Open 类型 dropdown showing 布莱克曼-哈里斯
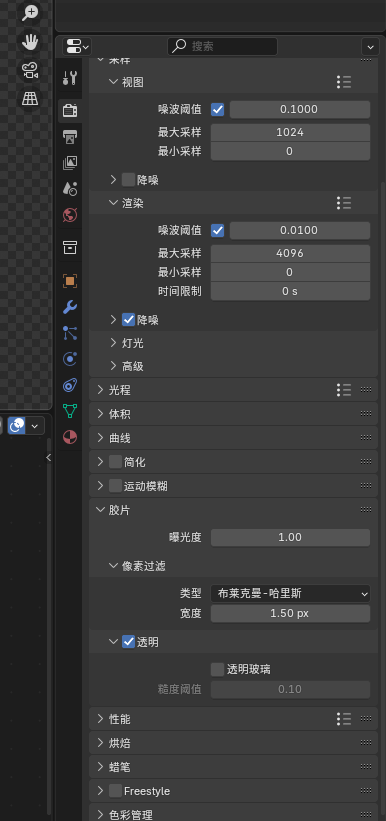The height and width of the screenshot is (821, 386). coord(291,594)
